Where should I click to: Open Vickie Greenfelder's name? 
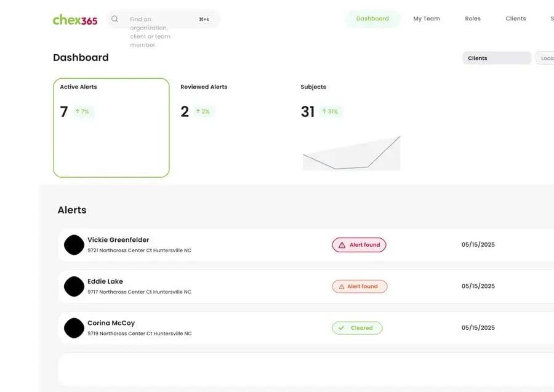click(x=118, y=240)
